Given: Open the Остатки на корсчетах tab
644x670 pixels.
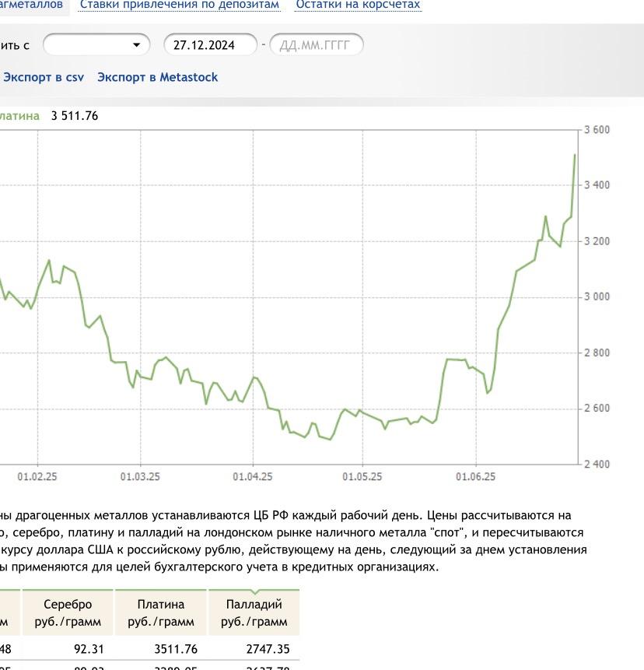Looking at the screenshot, I should (x=358, y=5).
